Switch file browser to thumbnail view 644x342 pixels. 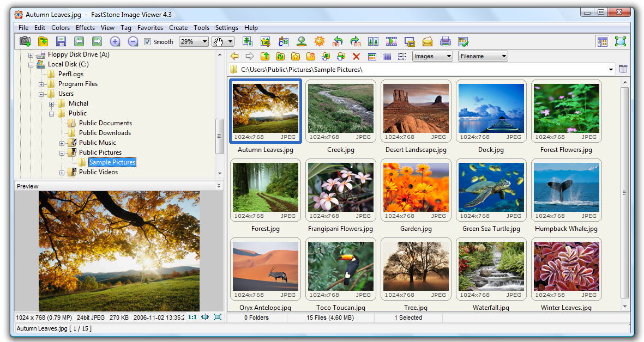(x=372, y=56)
